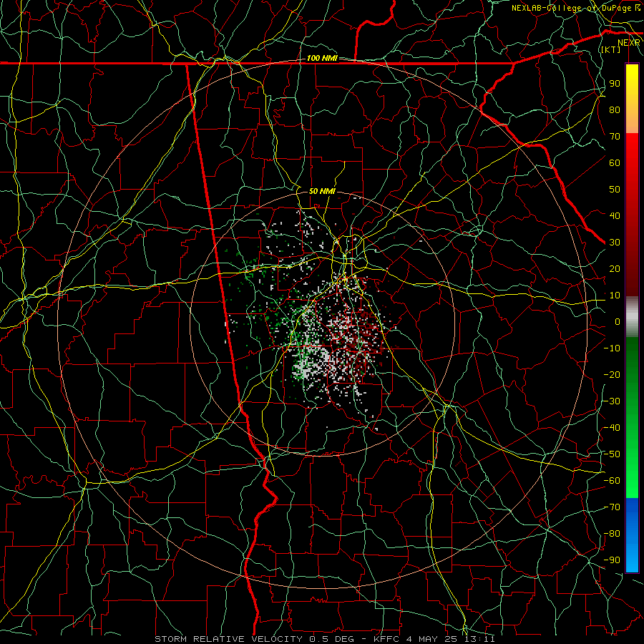The height and width of the screenshot is (644, 644).
Task: Click the "-60" scale value
Action: pos(612,481)
